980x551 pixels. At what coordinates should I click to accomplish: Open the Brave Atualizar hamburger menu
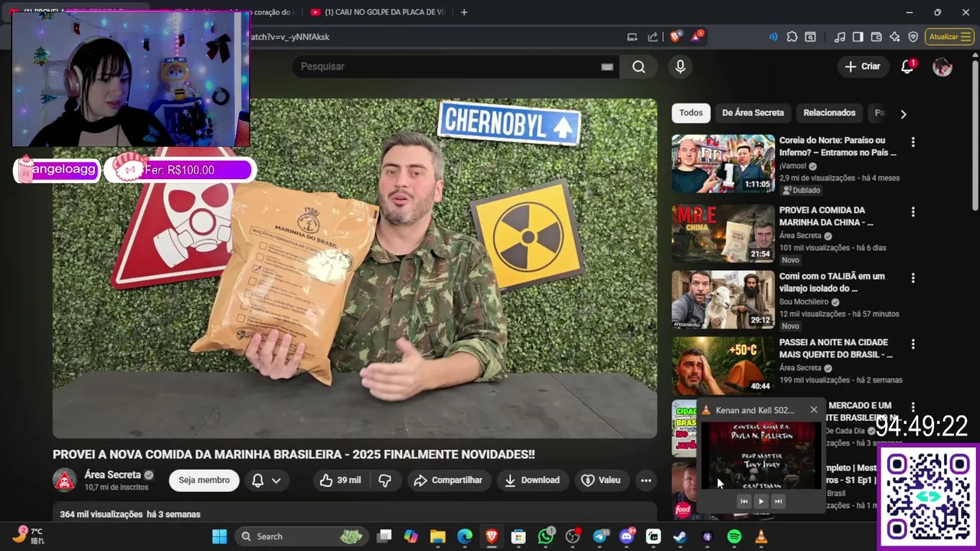(949, 37)
